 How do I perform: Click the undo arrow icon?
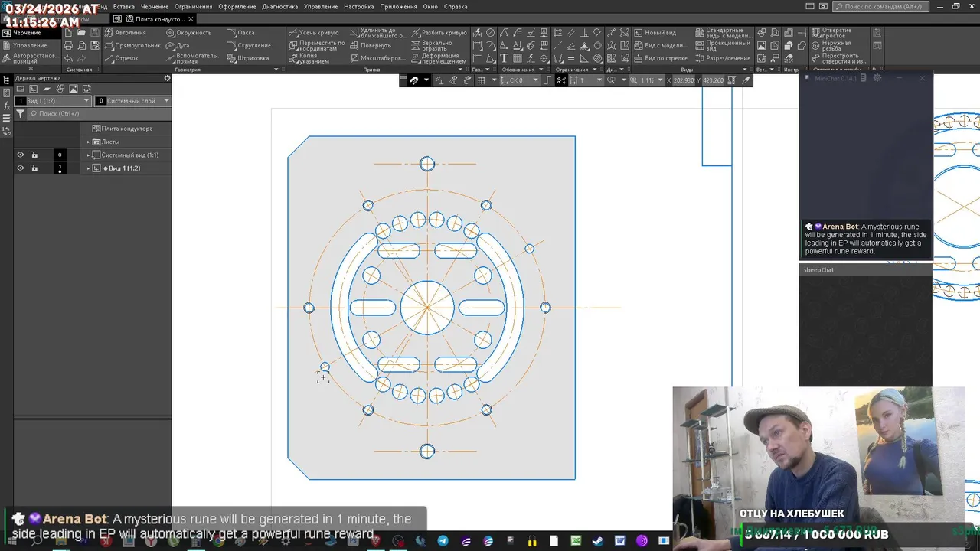tap(69, 58)
